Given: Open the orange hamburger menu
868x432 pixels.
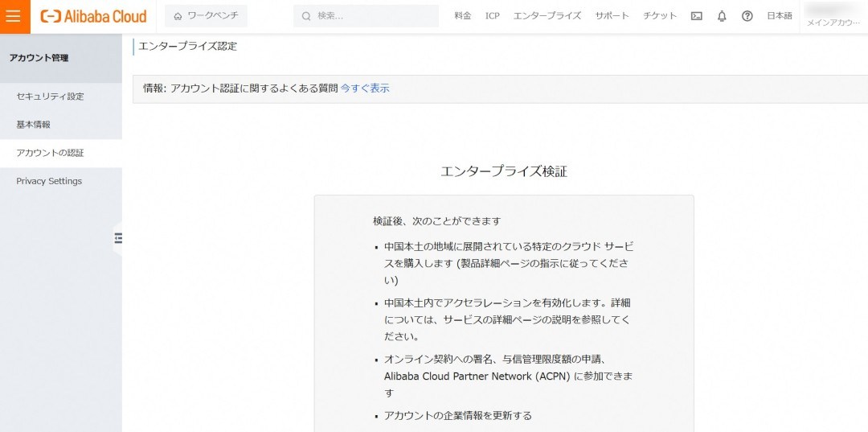Looking at the screenshot, I should tap(15, 17).
